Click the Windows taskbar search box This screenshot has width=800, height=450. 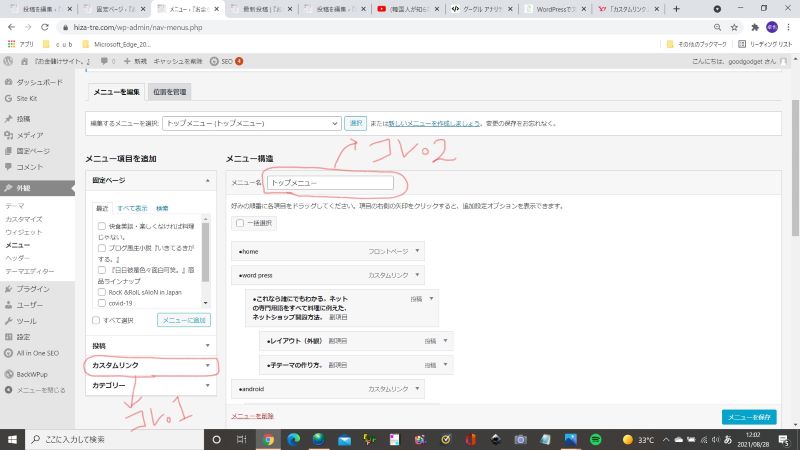[x=114, y=439]
